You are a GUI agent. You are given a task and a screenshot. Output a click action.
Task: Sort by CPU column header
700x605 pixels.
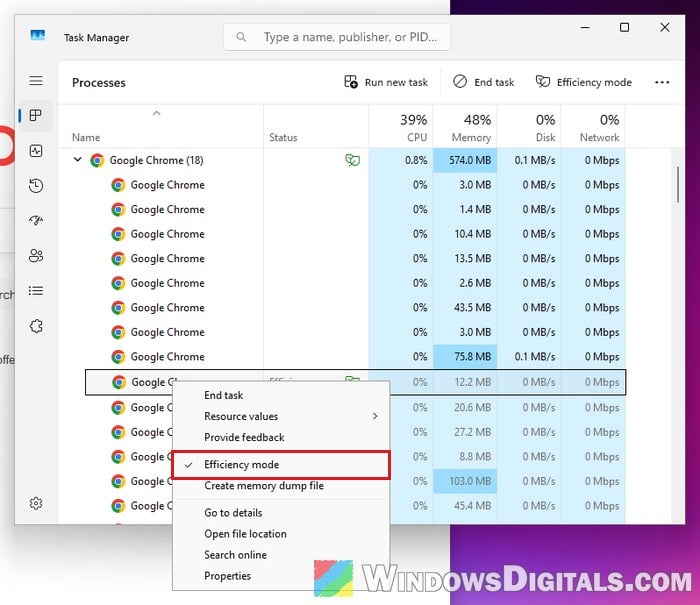pos(401,127)
